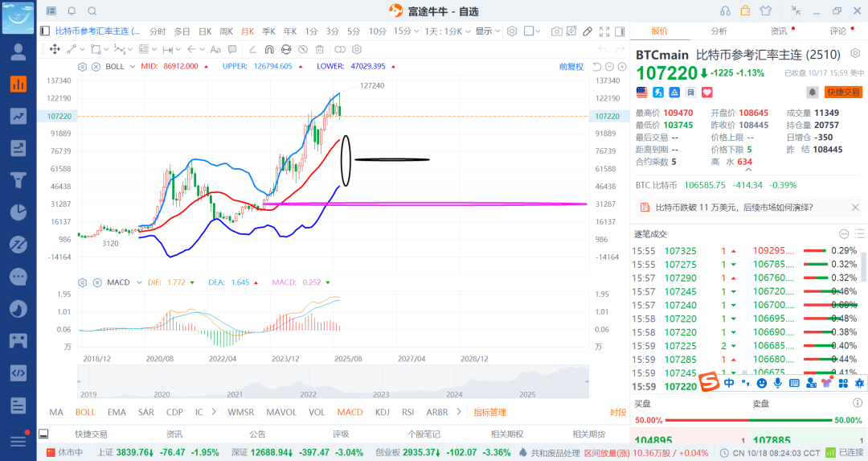Dismiss the Bitcoin news banner
This screenshot has width=868, height=461.
point(855,208)
